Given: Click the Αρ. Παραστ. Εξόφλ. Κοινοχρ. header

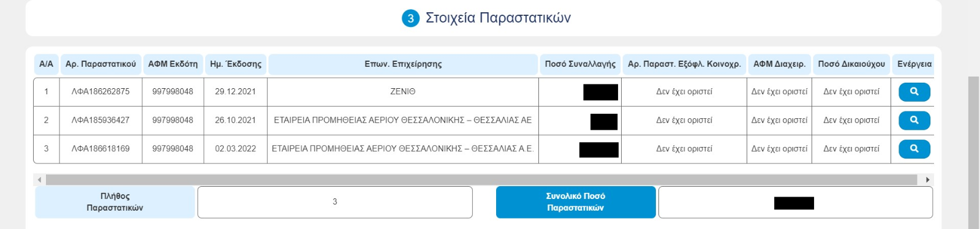Looking at the screenshot, I should click(684, 64).
